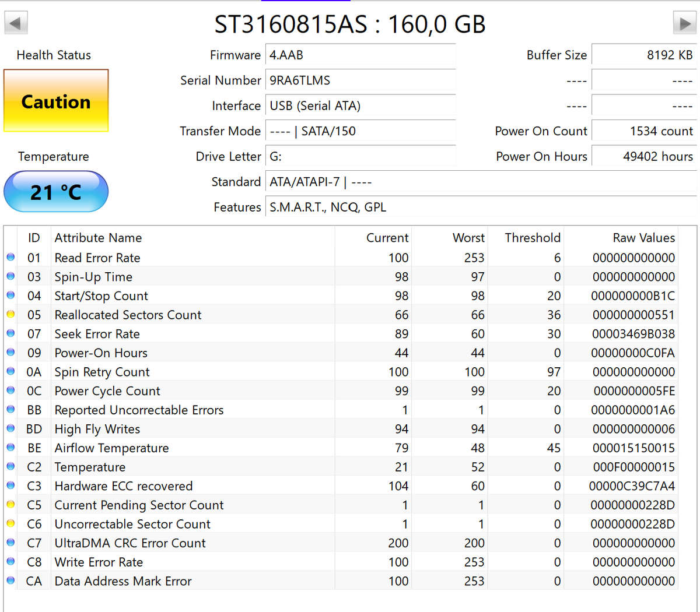This screenshot has height=612, width=700.
Task: Click the blue dot beside Reported Uncorrectable Errors
Action: pos(10,410)
